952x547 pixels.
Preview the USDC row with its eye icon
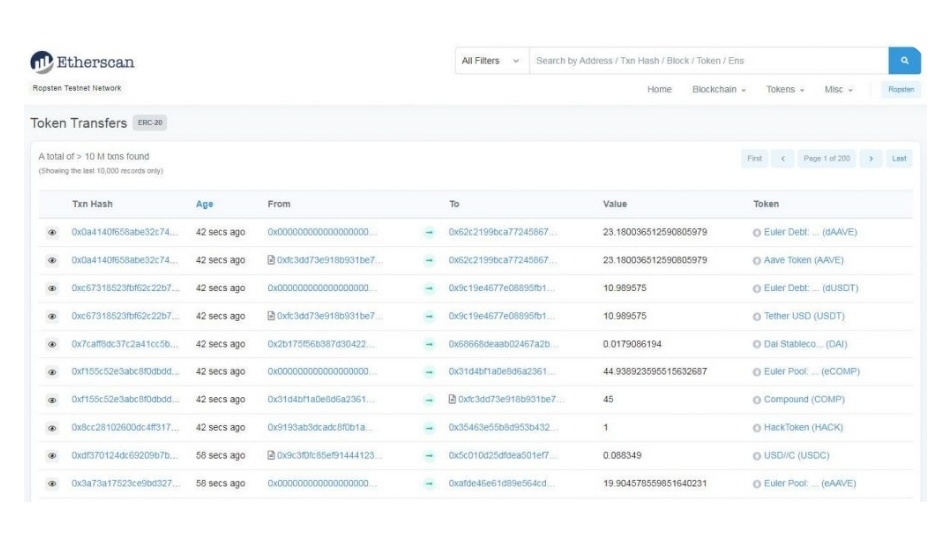click(x=52, y=456)
